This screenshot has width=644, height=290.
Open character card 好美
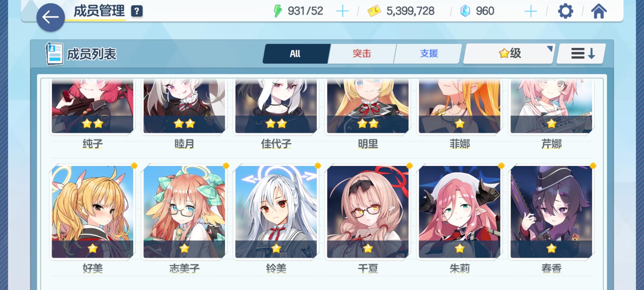coord(93,212)
